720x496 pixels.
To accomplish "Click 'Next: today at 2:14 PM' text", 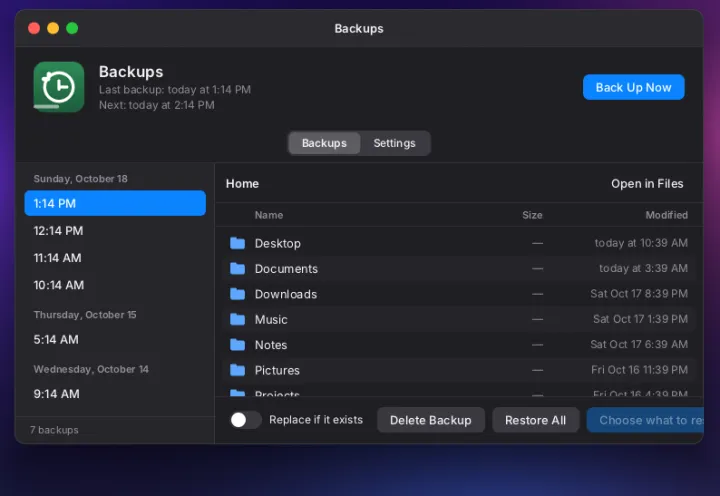I will point(157,105).
